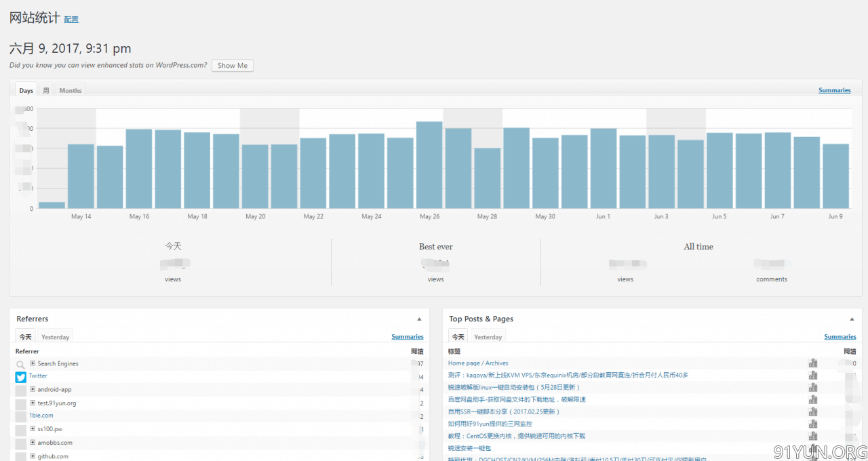Expand the Search Engines referrer row
The width and height of the screenshot is (868, 461).
tap(33, 364)
